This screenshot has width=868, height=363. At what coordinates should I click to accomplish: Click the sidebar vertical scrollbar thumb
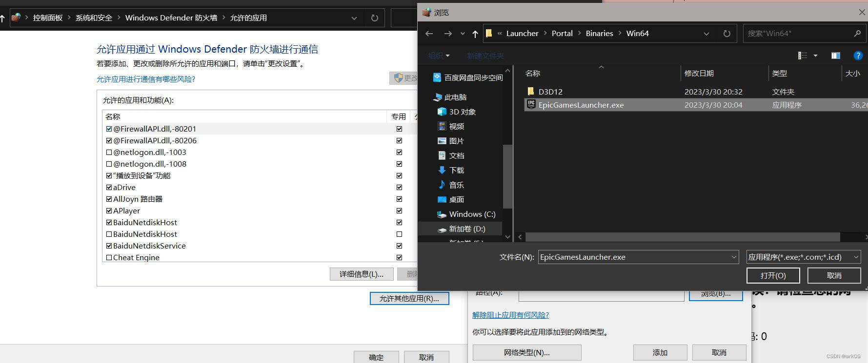507,176
